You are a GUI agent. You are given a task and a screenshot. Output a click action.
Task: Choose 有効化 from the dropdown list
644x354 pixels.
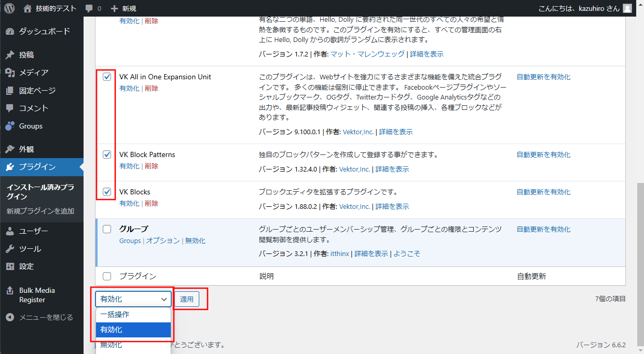coord(133,330)
